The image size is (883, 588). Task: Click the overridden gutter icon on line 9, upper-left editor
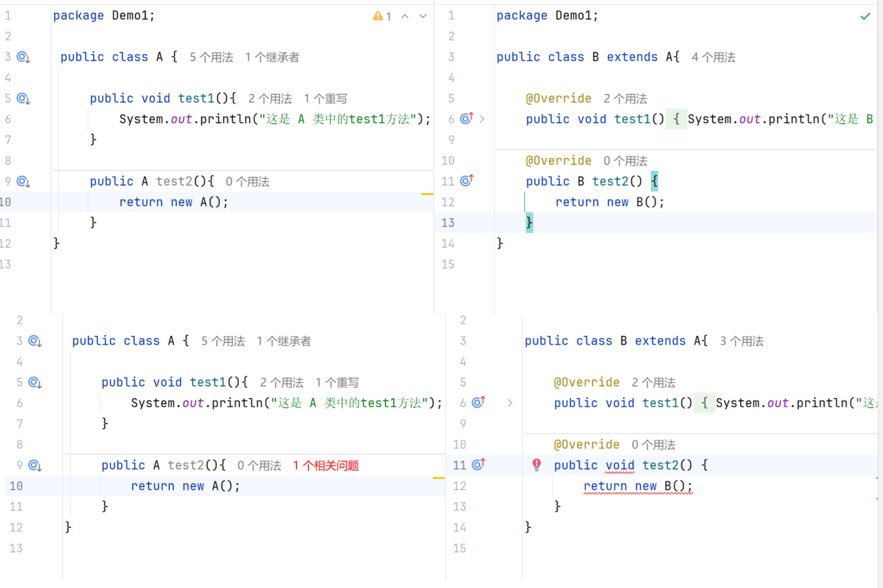(x=23, y=181)
